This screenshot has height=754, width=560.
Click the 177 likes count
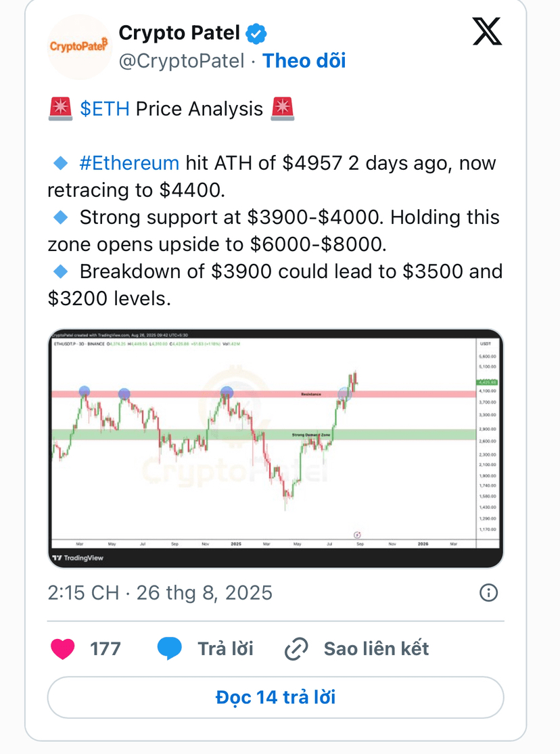[x=106, y=648]
